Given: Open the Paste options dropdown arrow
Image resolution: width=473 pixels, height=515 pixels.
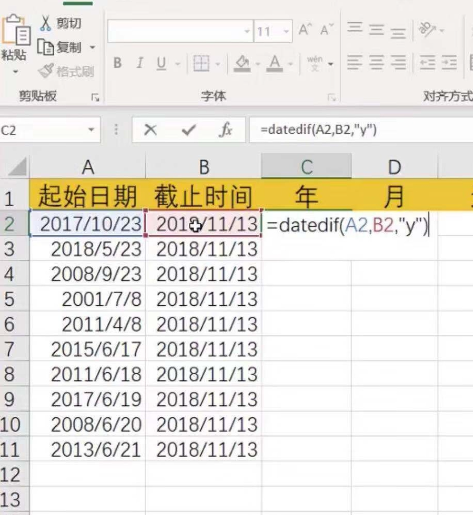Looking at the screenshot, I should [15, 72].
